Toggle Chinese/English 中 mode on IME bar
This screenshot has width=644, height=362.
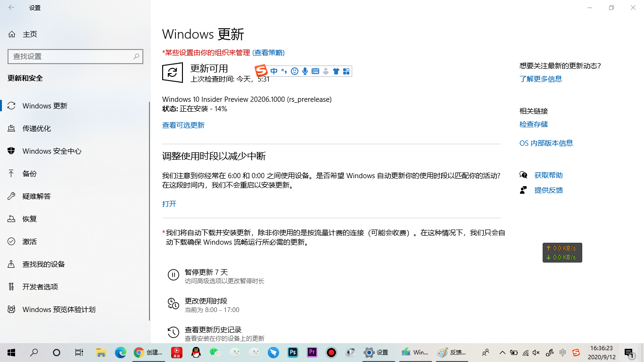tap(274, 71)
